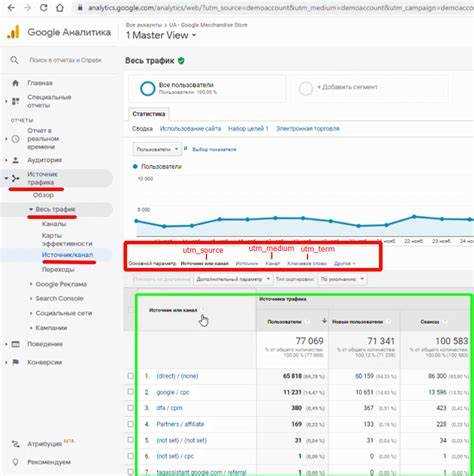Click the Все пользователи segment circle
The width and height of the screenshot is (474, 476).
147,88
